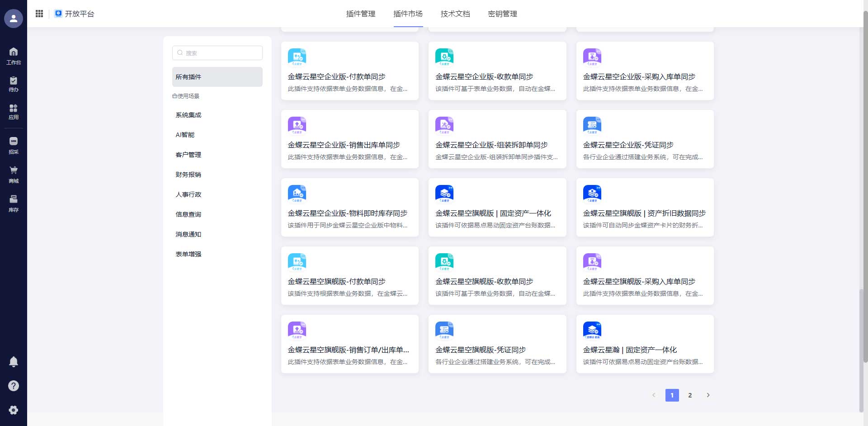Screen dimensions: 868x426
Task: Open notifications bell icon
Action: (14, 362)
